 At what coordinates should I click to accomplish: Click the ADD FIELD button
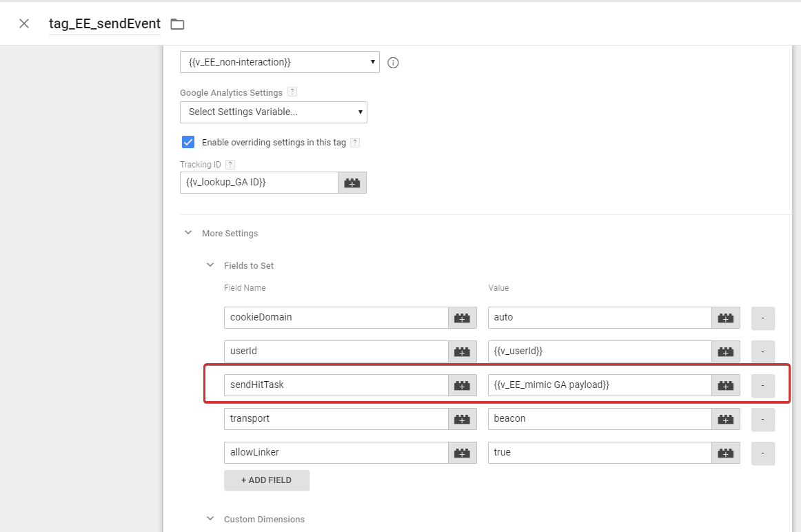click(x=267, y=480)
